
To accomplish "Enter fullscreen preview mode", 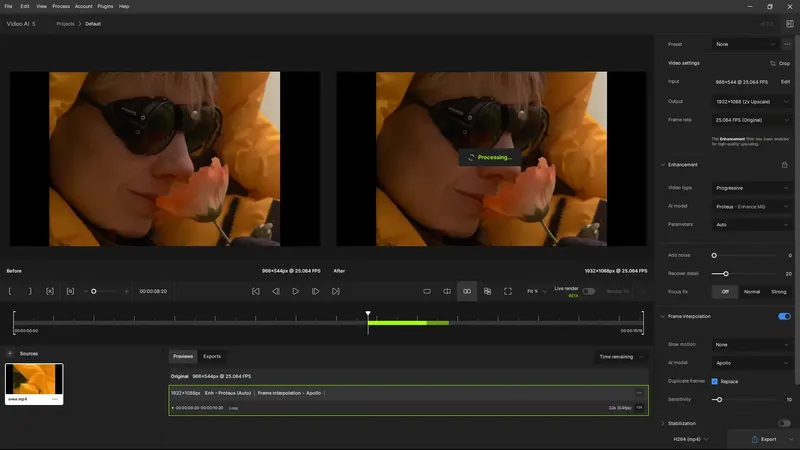I will pyautogui.click(x=508, y=291).
